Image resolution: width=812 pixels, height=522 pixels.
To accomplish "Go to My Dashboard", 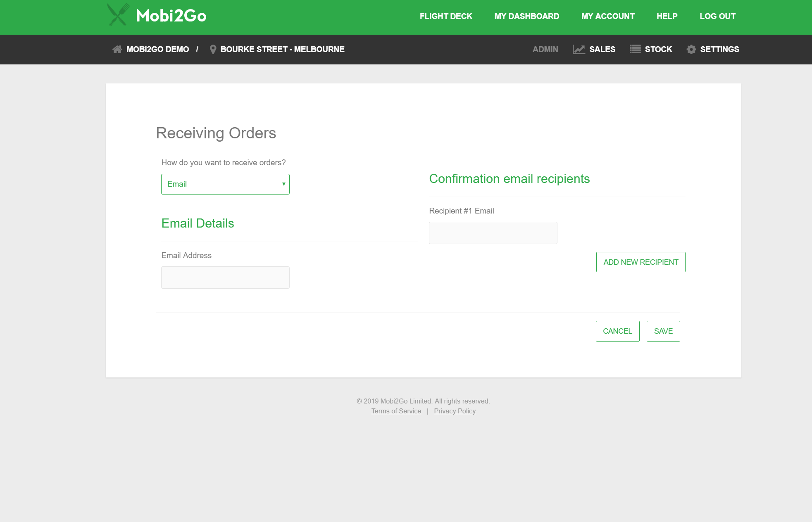I will click(526, 17).
